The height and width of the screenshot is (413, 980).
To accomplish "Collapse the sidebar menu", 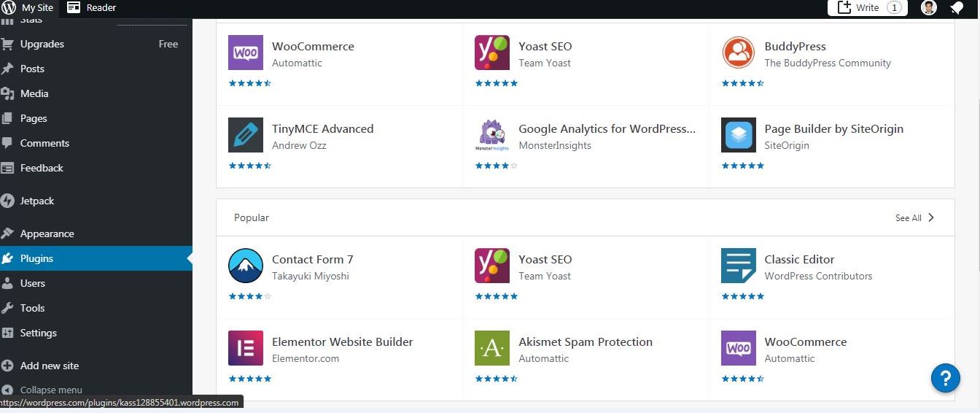I will click(x=50, y=390).
